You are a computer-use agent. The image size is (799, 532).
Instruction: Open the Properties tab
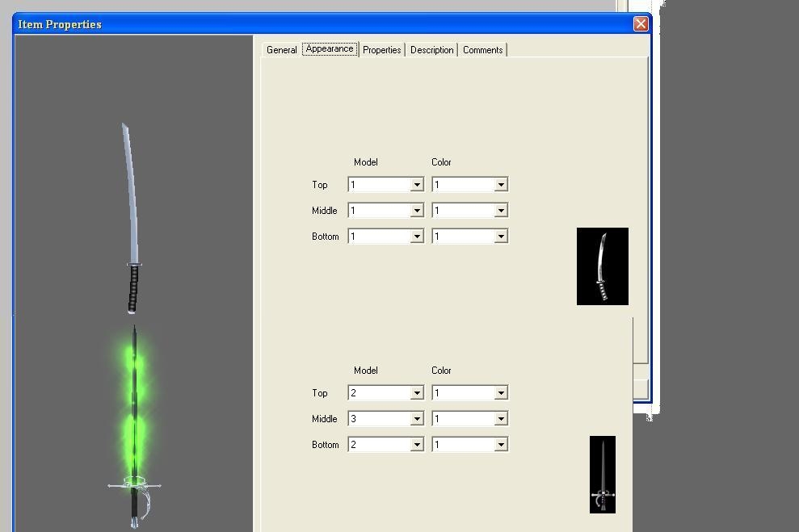381,50
